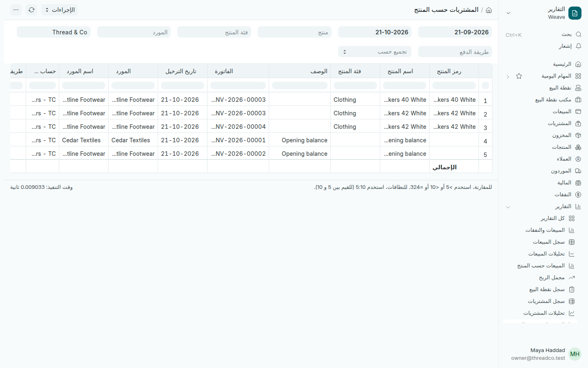Click the Total (الإجمالي) row label
The height and width of the screenshot is (368, 588).
pyautogui.click(x=444, y=167)
